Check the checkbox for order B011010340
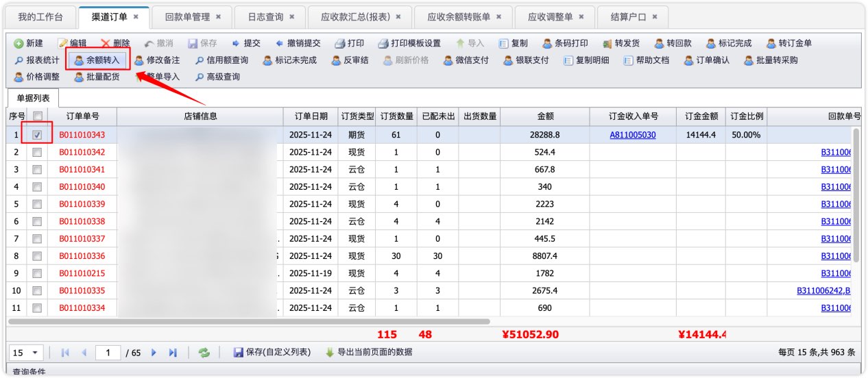Image resolution: width=868 pixels, height=378 pixels. [x=37, y=186]
